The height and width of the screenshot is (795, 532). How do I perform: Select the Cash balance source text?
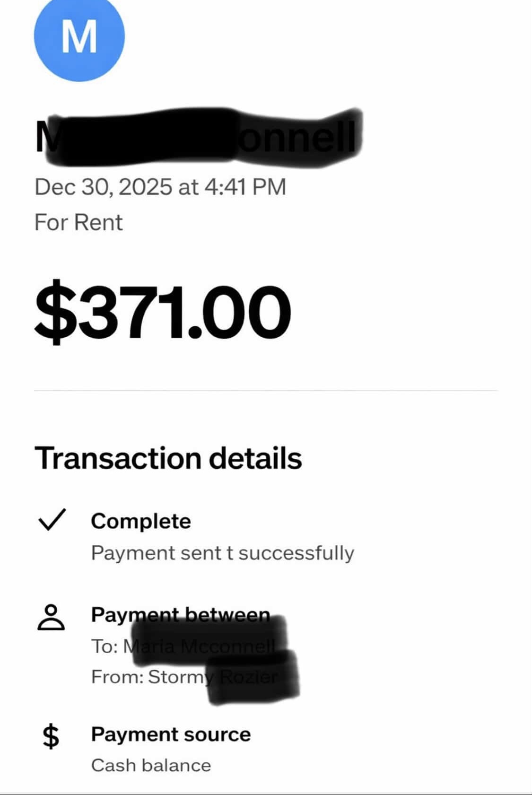pyautogui.click(x=151, y=765)
